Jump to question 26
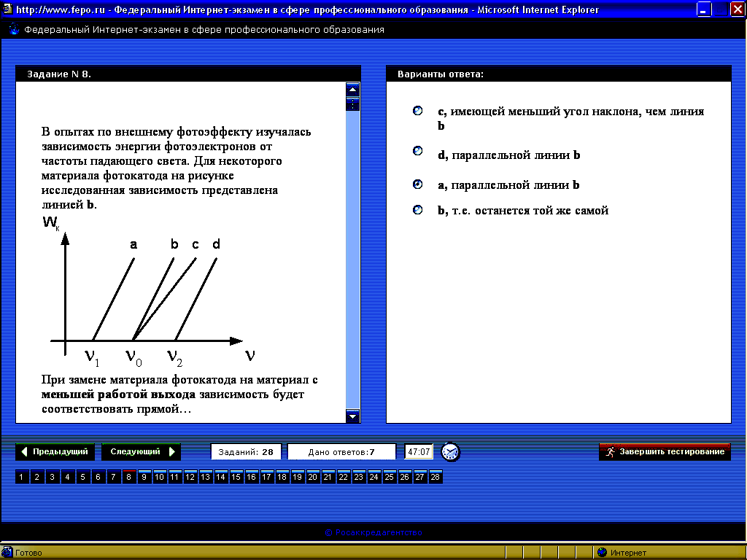The image size is (747, 560). (x=404, y=477)
